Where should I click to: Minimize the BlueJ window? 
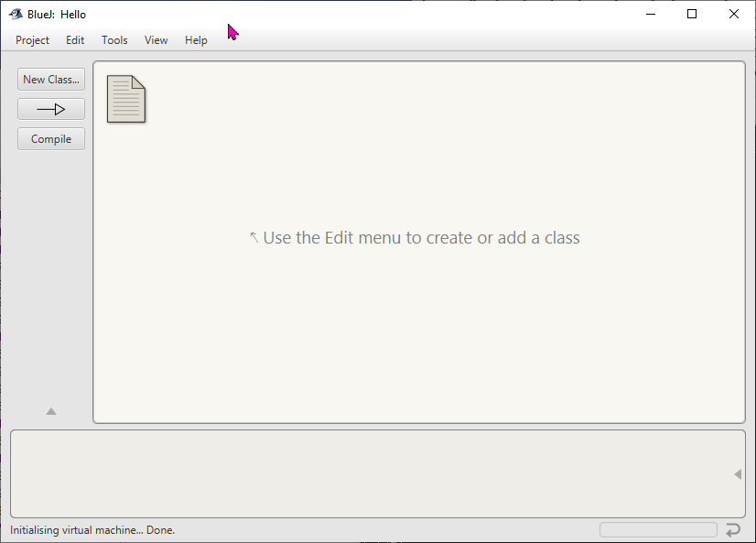click(651, 14)
